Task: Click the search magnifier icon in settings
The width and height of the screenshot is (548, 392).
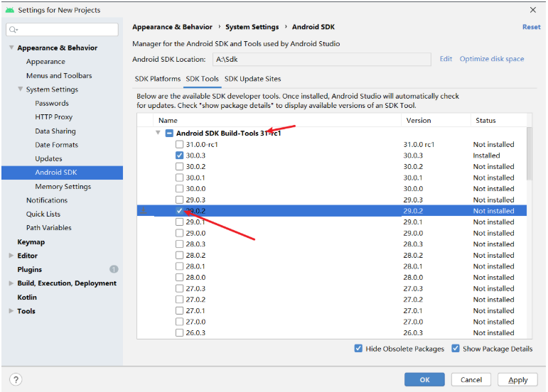Action: (x=13, y=30)
